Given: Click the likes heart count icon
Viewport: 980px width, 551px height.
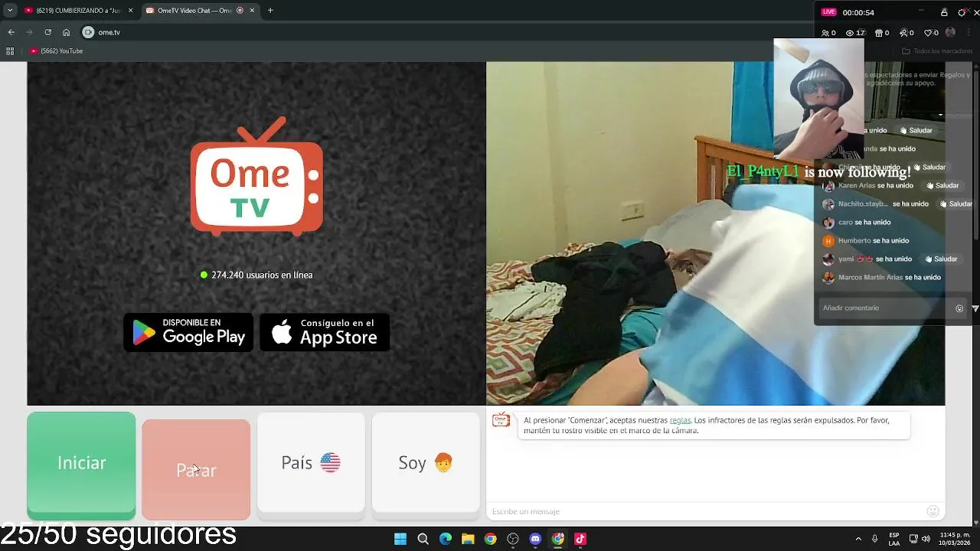Looking at the screenshot, I should (929, 33).
